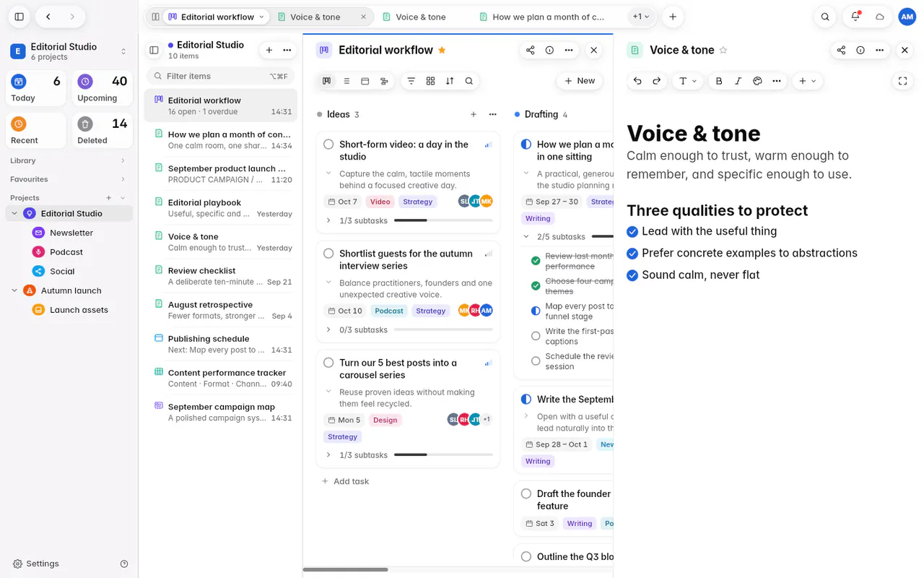This screenshot has width=924, height=578.
Task: Mark 'Turn our 5 best posts' task complete
Action: tap(328, 363)
